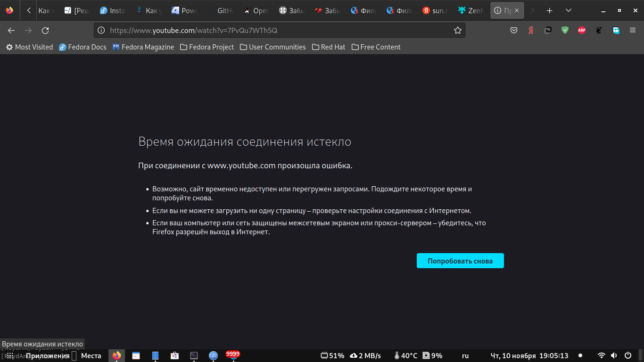Switch to the ZenM tab
This screenshot has height=362, width=644.
click(471, 10)
